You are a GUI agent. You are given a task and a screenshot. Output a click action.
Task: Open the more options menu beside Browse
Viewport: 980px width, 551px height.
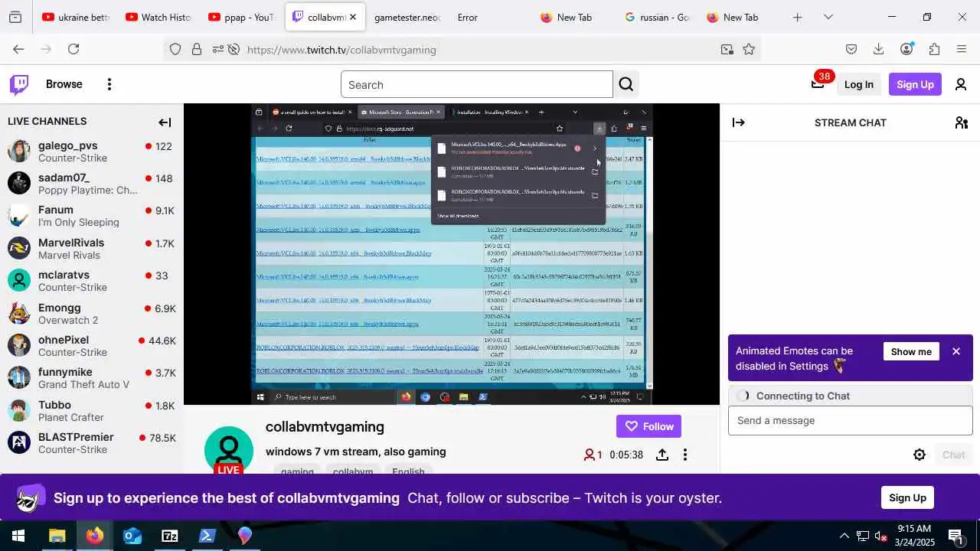coord(109,84)
